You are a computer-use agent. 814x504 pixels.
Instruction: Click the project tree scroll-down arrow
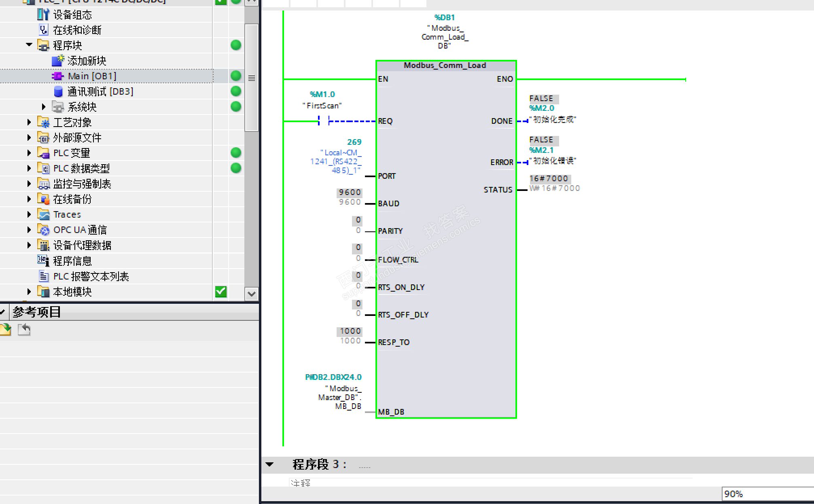251,294
